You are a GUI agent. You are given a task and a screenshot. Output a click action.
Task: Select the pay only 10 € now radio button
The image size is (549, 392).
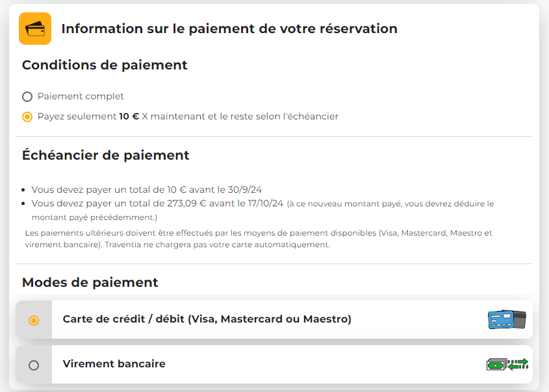pos(27,117)
